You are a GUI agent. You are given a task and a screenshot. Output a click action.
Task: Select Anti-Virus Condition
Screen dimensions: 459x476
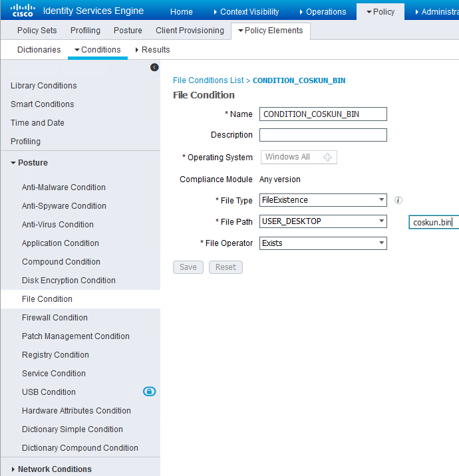point(58,224)
